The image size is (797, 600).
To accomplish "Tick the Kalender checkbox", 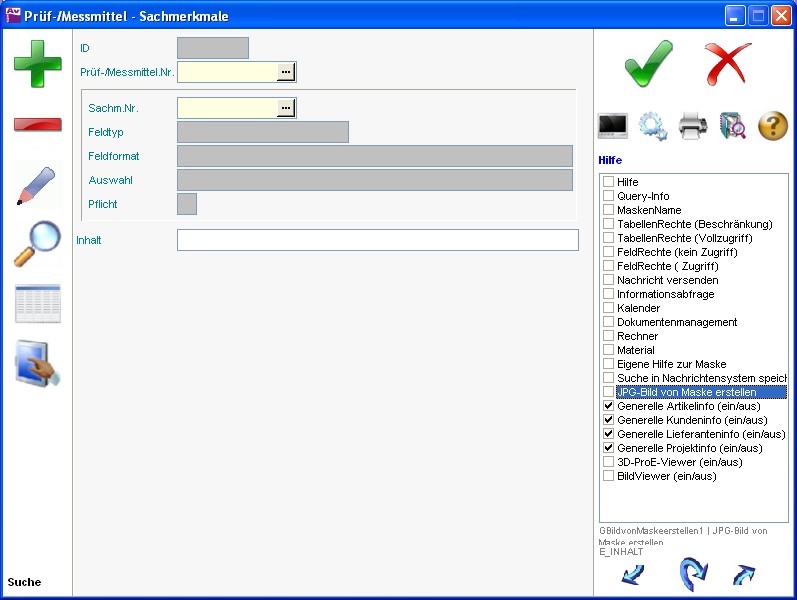I will tap(608, 309).
